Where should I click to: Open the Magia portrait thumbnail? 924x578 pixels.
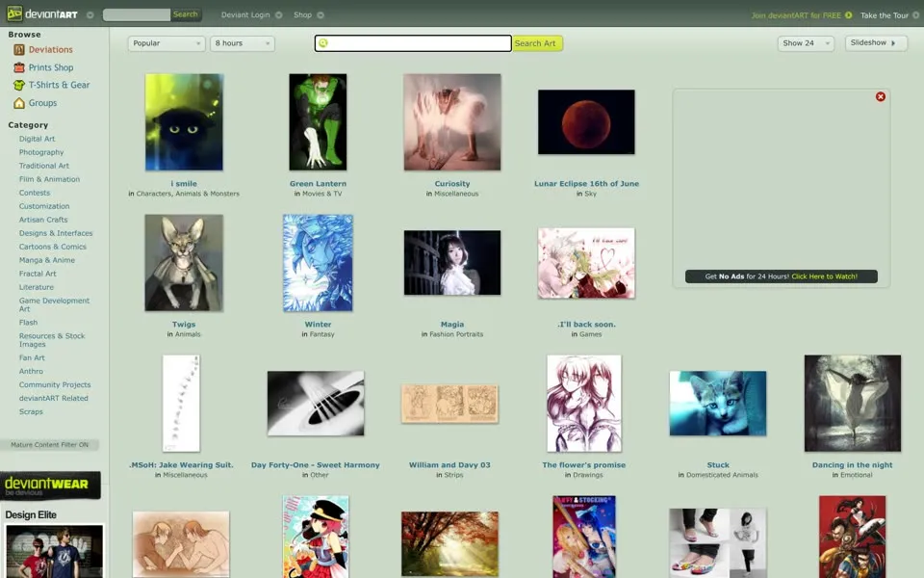452,262
